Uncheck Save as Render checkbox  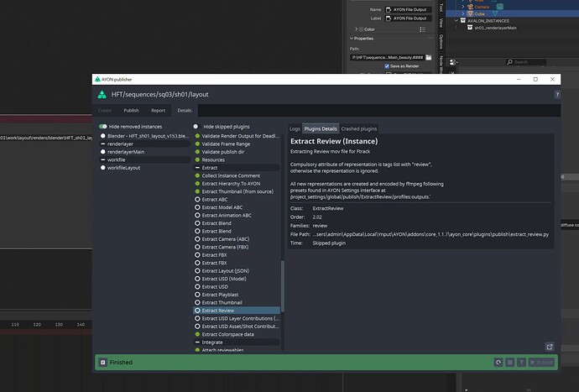pyautogui.click(x=387, y=66)
